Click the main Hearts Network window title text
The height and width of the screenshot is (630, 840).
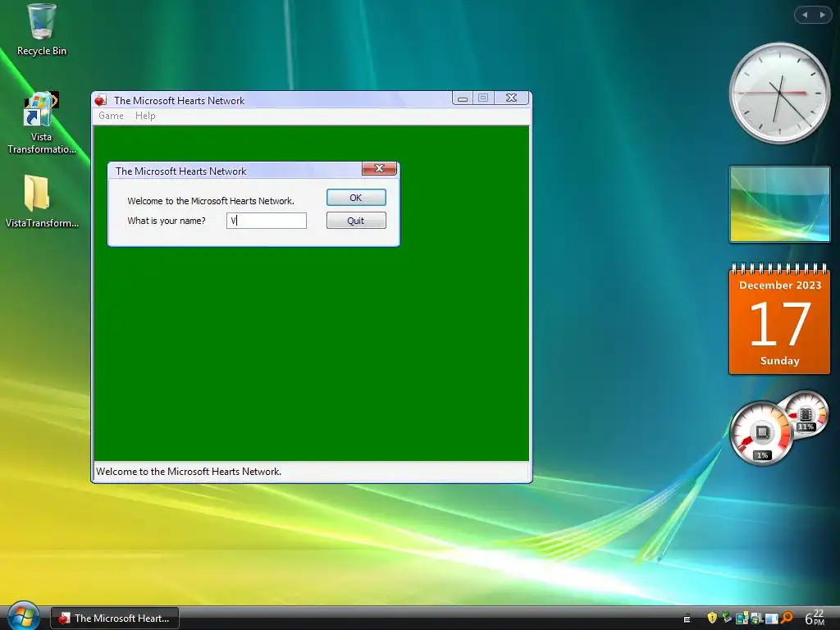tap(179, 101)
